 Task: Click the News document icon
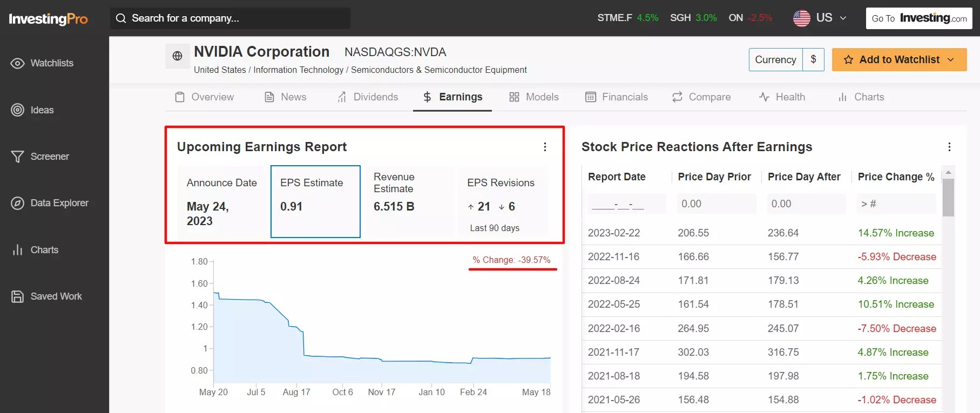click(x=269, y=97)
